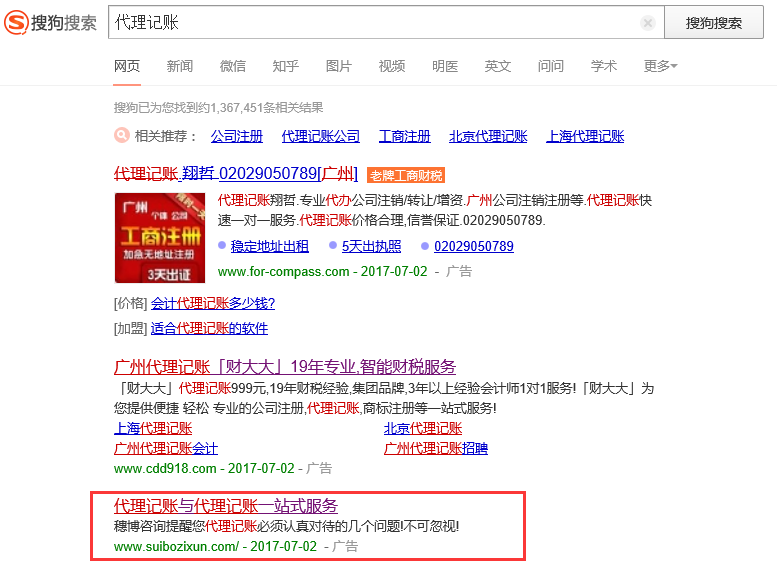This screenshot has height=565, width=777.
Task: Open the 广州代理记账招聘 sublink
Action: [x=436, y=449]
